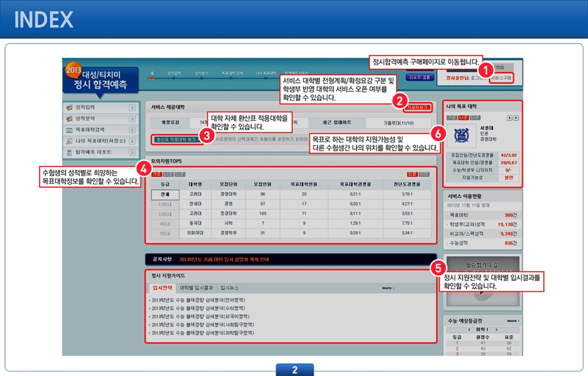
Task: Select the 나군 toggle in 나의 목표 대학
Action: point(463,117)
